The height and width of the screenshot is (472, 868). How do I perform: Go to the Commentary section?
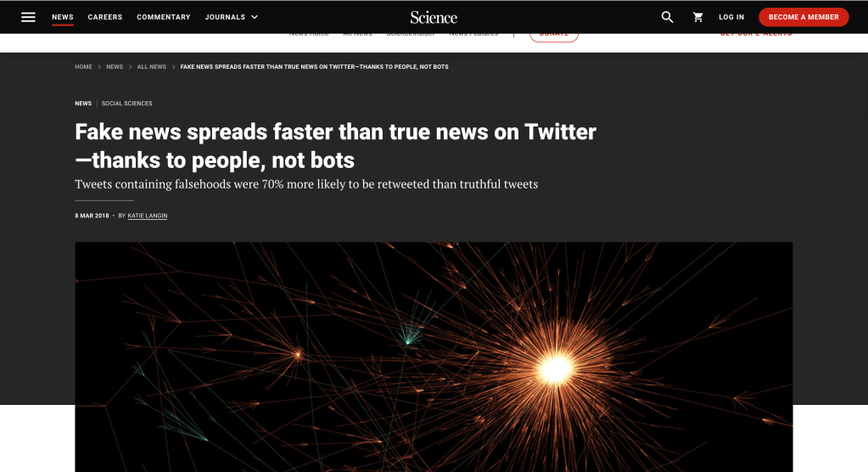(x=164, y=17)
